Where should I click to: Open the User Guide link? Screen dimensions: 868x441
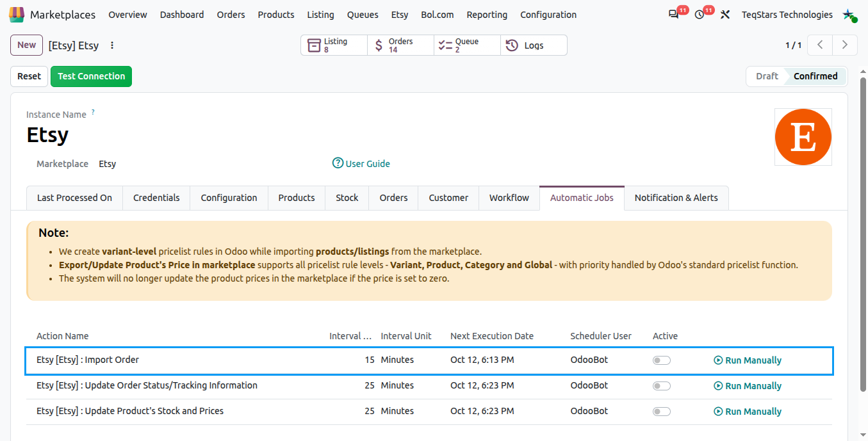[x=361, y=164]
